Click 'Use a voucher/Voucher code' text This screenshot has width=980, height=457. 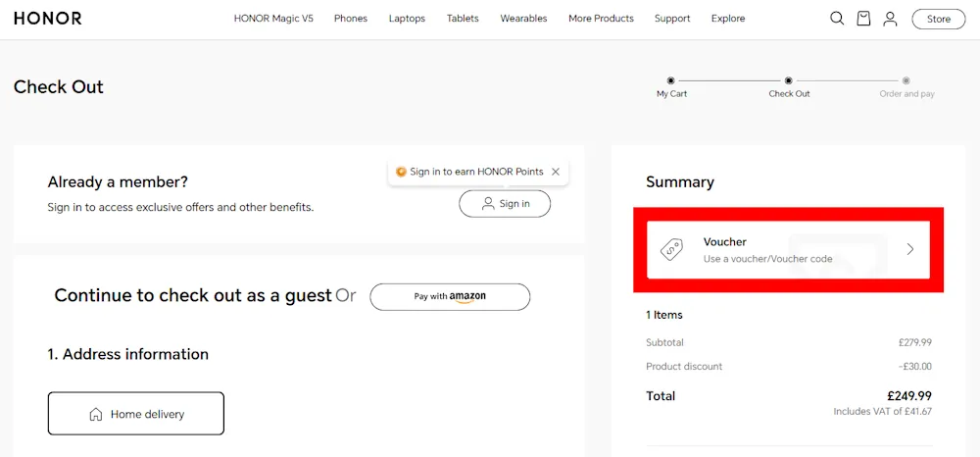(x=768, y=258)
